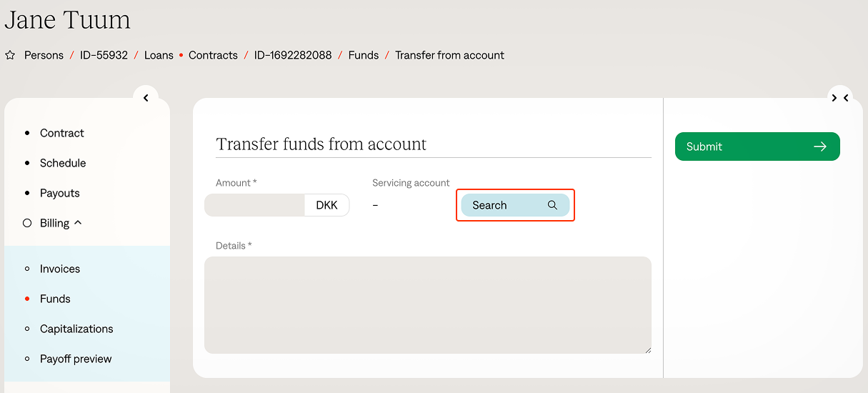Open ID-1692282088 contract breadcrumb
Image resolution: width=868 pixels, height=393 pixels.
(293, 55)
